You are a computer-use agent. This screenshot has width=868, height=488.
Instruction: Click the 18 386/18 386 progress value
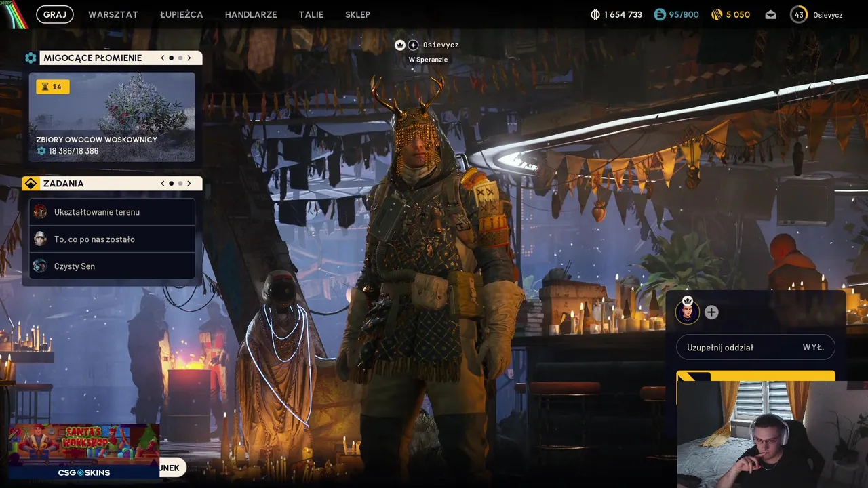(x=73, y=151)
